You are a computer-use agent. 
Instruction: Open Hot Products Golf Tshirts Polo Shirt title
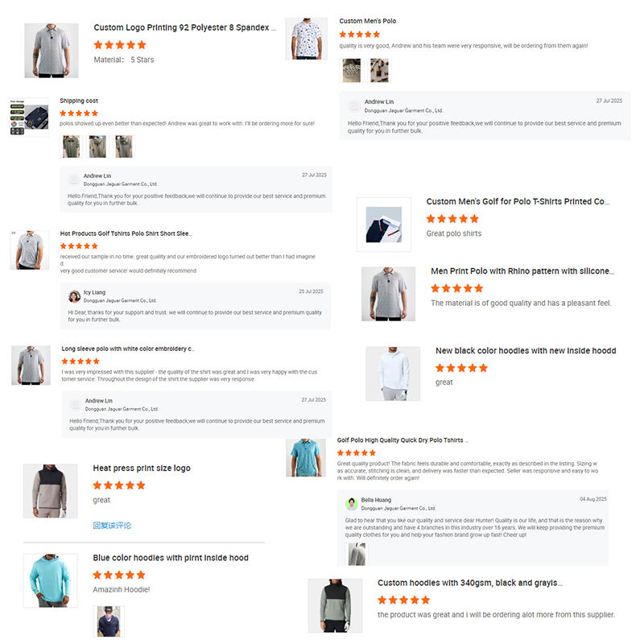click(126, 233)
